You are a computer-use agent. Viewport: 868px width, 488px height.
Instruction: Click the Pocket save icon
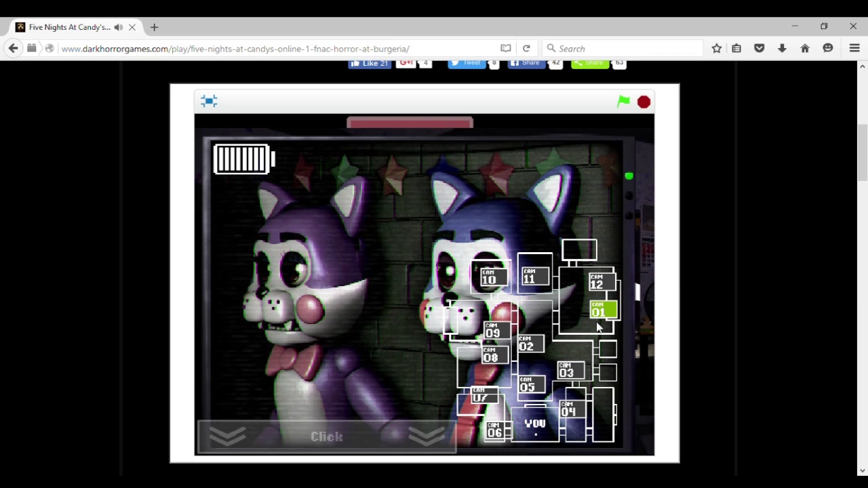click(759, 48)
